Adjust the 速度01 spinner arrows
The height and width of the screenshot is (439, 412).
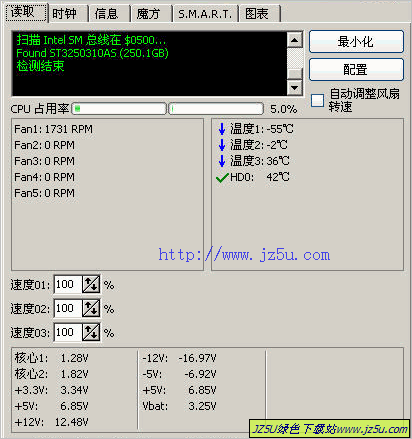[91, 284]
